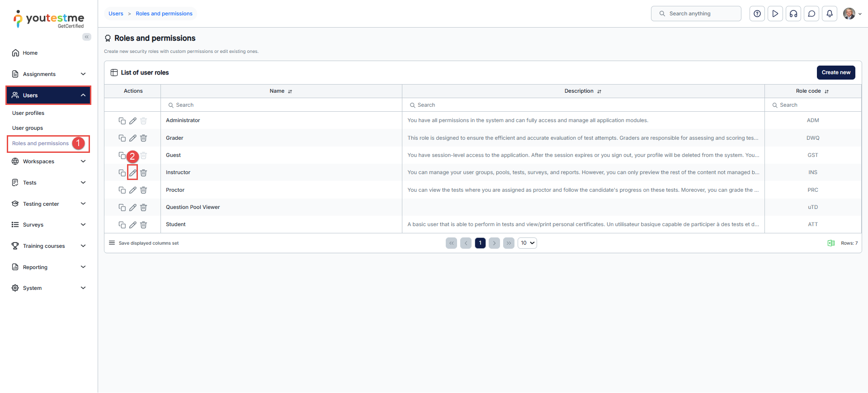Screen dimensions: 868x393
Task: Open the rows-per-page dropdown showing 10
Action: click(527, 243)
